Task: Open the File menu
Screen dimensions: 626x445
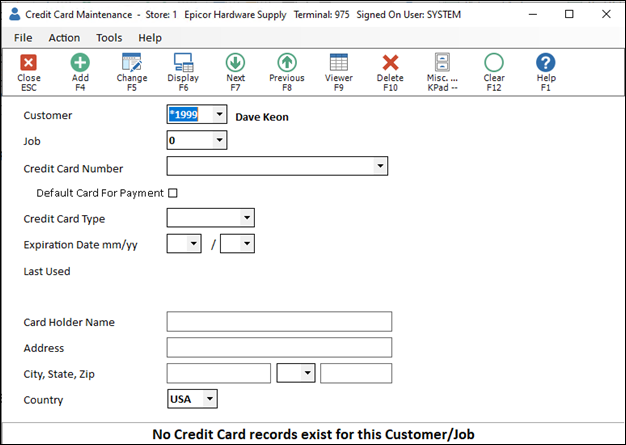Action: [23, 38]
